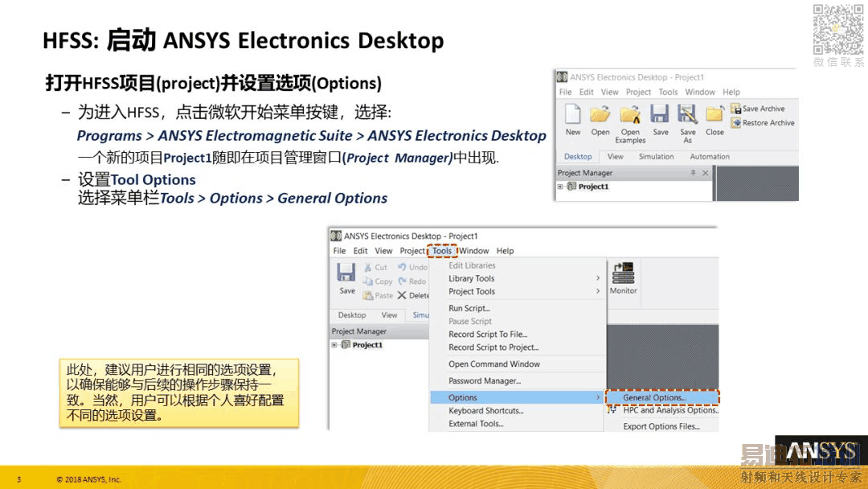Click the Monitor icon

tap(624, 273)
